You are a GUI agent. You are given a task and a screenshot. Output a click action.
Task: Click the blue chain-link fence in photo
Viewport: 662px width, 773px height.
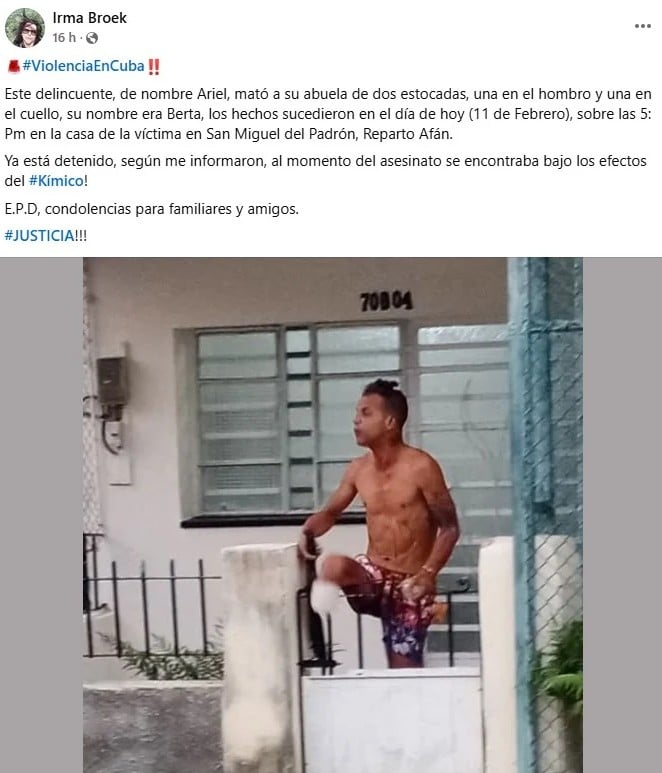(546, 514)
